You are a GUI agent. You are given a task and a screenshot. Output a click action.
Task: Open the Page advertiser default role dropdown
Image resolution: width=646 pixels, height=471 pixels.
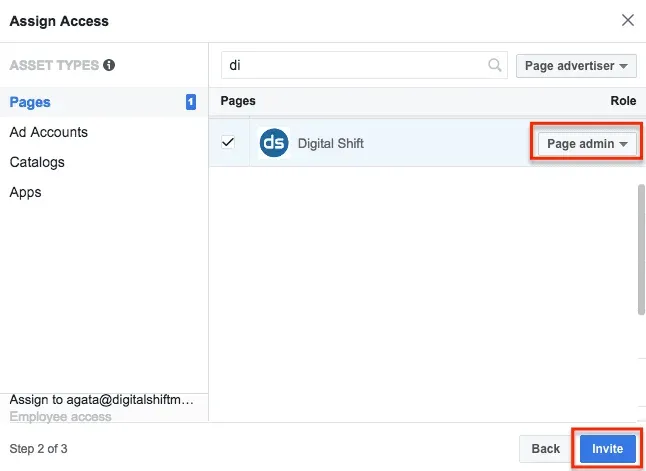pyautogui.click(x=576, y=66)
